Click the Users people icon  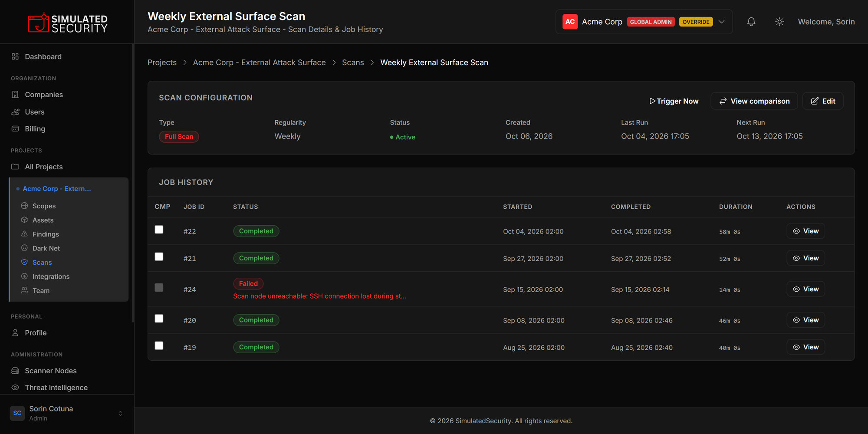[15, 112]
